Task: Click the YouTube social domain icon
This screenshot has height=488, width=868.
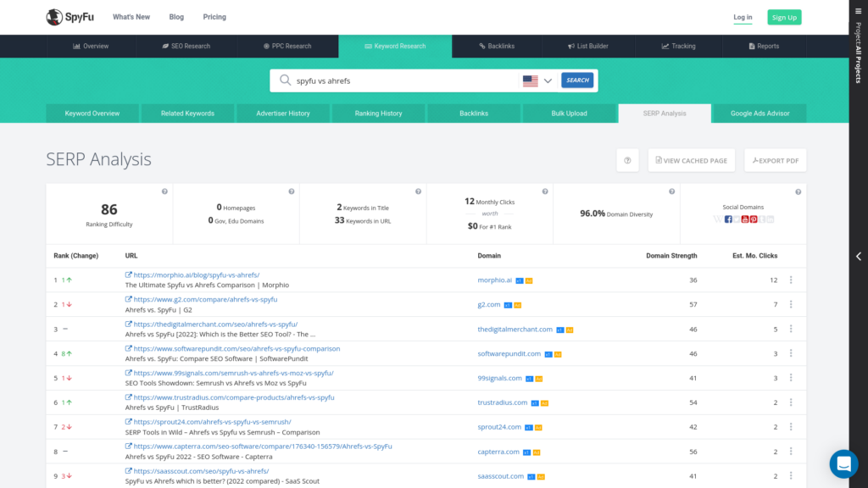Action: pos(745,219)
